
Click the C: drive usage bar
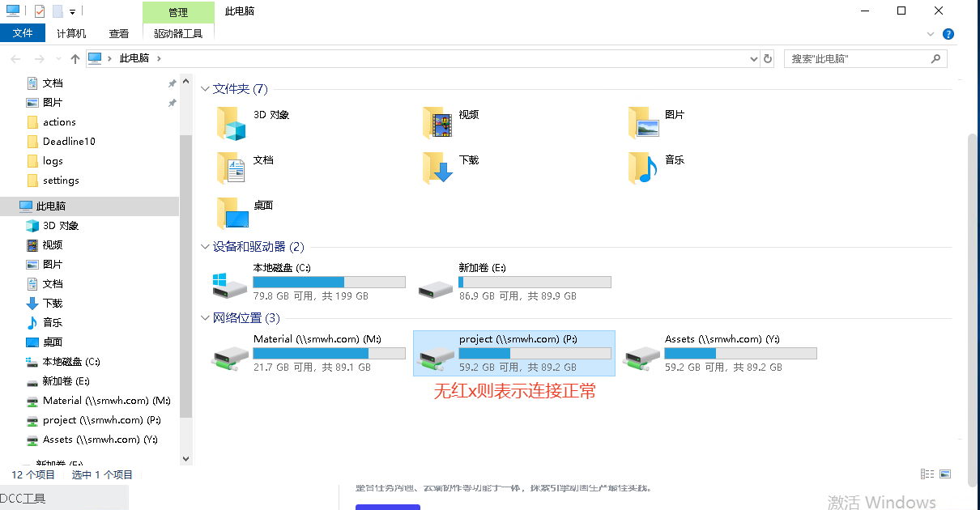point(329,282)
